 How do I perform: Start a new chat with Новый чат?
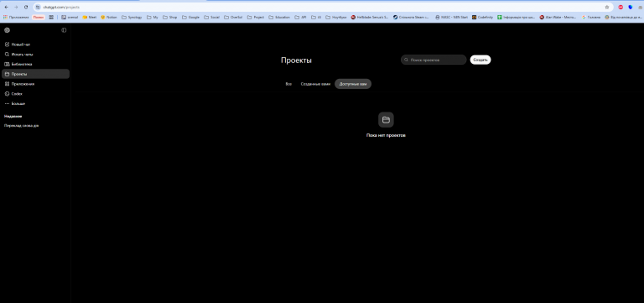(35, 44)
